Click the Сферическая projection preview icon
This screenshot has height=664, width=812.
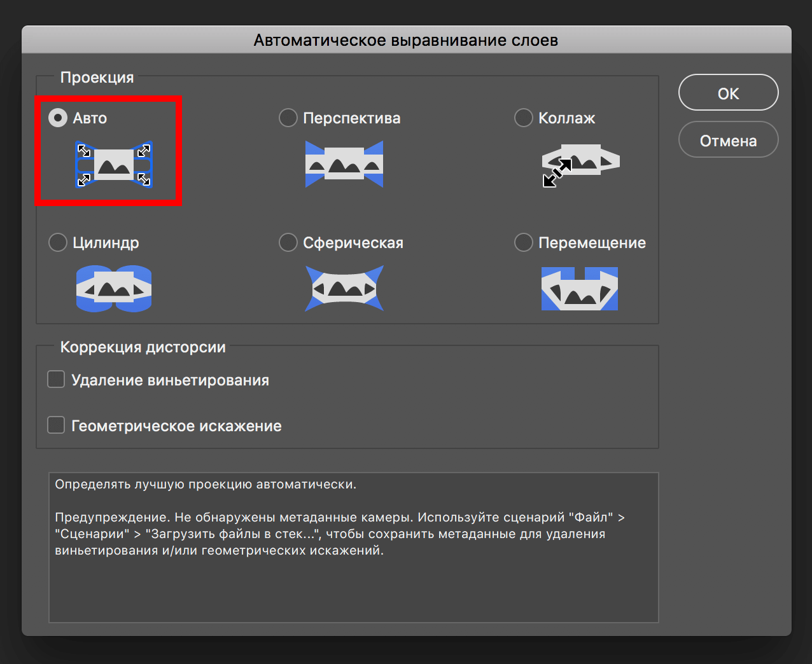point(344,288)
